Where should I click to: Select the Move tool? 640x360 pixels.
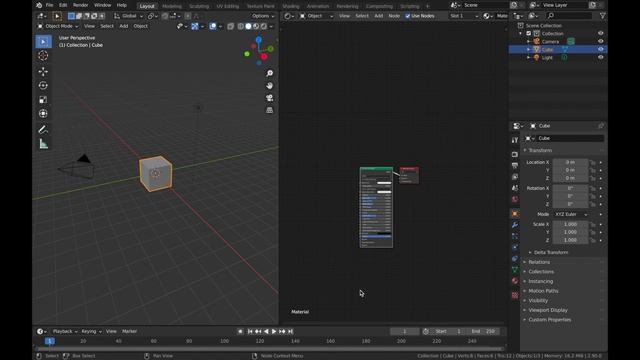43,71
